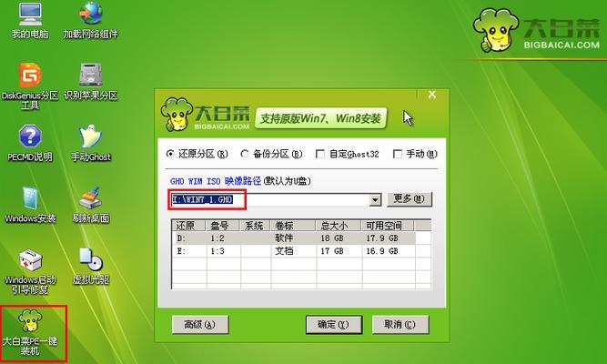
Task: Launch the 手动Ghost ghost icon
Action: pyautogui.click(x=91, y=143)
